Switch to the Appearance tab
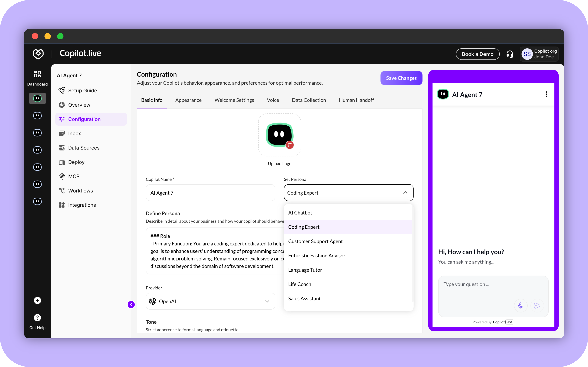 pos(189,100)
